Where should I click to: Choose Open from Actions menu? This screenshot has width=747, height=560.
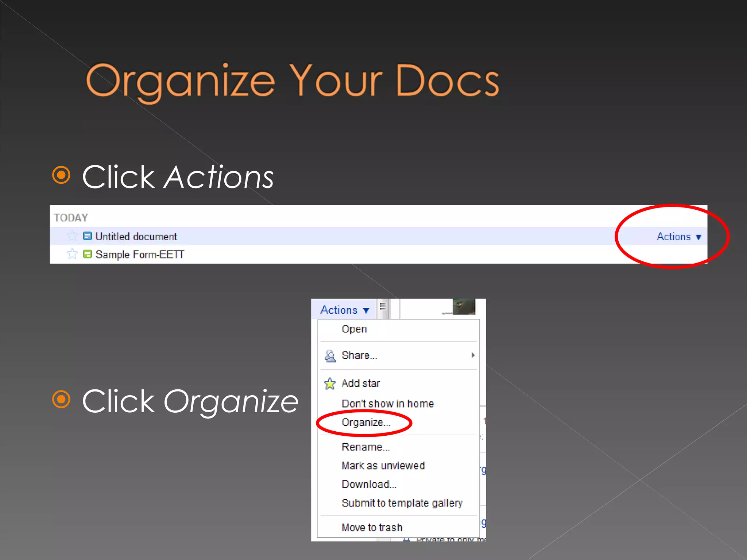[x=354, y=329]
